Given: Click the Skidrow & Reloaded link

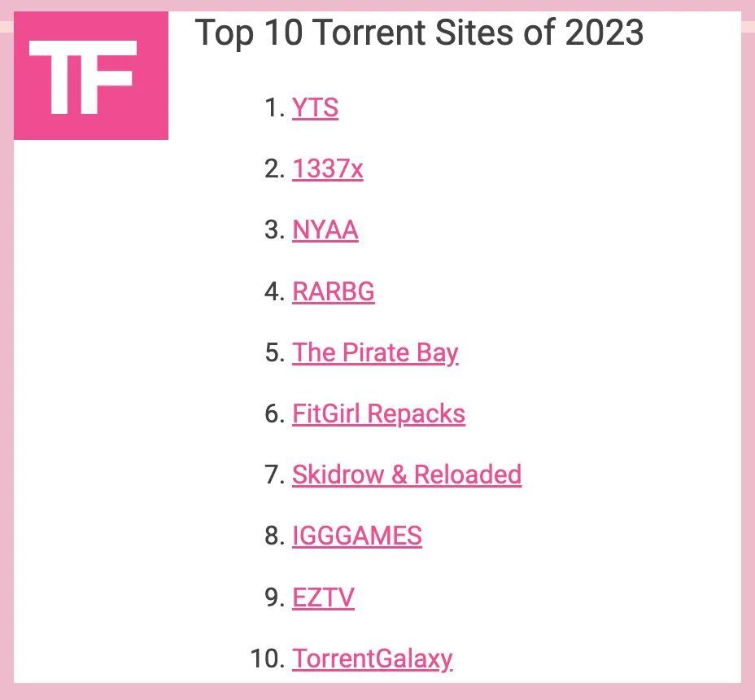Looking at the screenshot, I should (406, 475).
